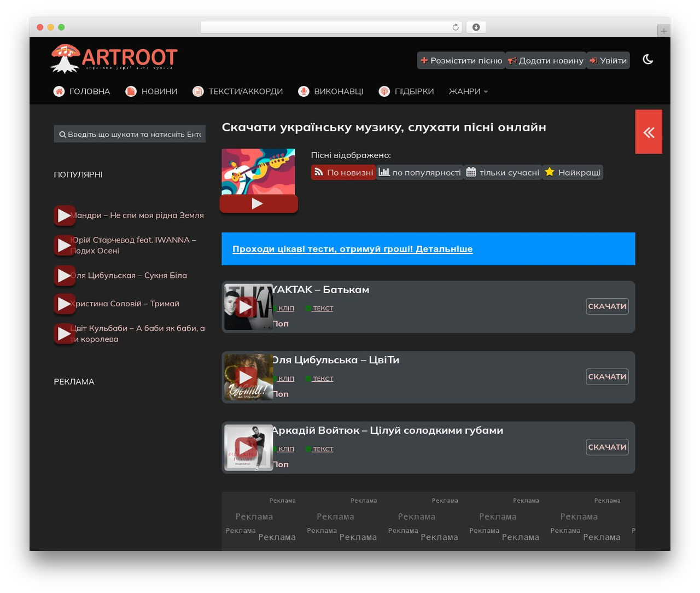Click the browser address bar
700x593 pixels.
click(331, 27)
